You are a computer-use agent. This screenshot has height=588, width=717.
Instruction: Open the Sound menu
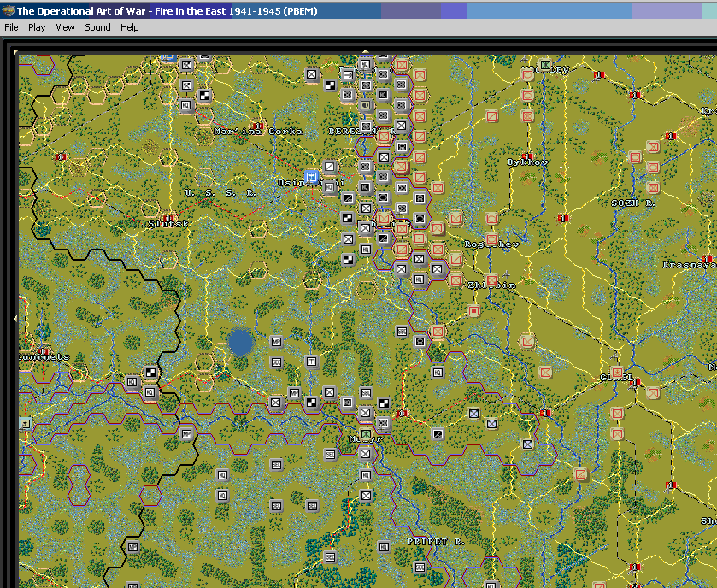[97, 27]
